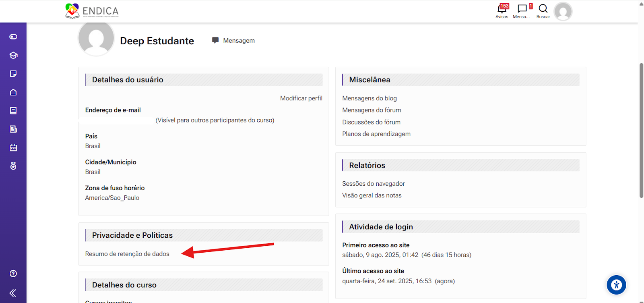
Task: Open the Mensagens chat bubble icon
Action: click(x=522, y=10)
